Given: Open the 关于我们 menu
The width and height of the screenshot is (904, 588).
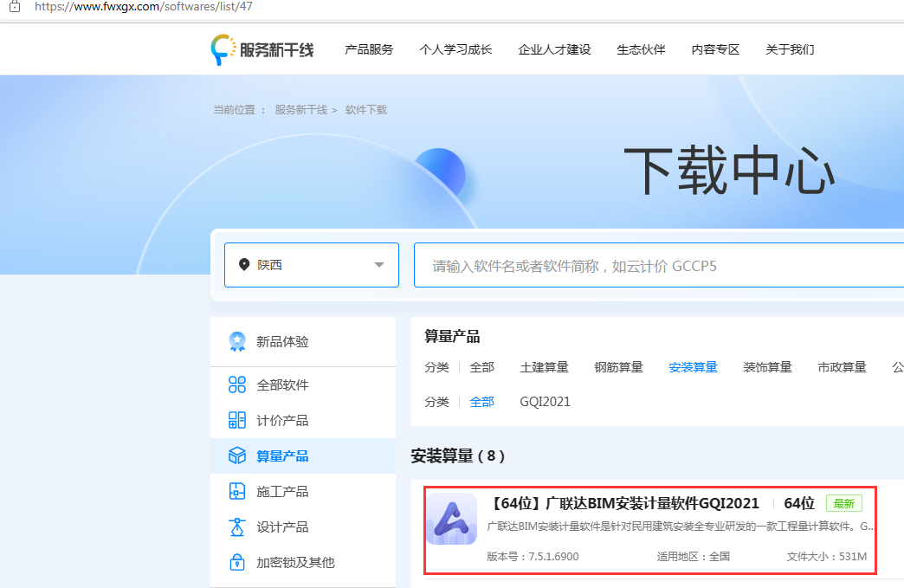Looking at the screenshot, I should [x=790, y=49].
